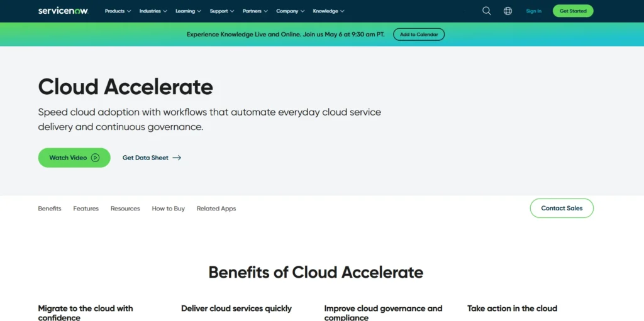Click Take action in the cloud heading
644x321 pixels.
tap(512, 308)
